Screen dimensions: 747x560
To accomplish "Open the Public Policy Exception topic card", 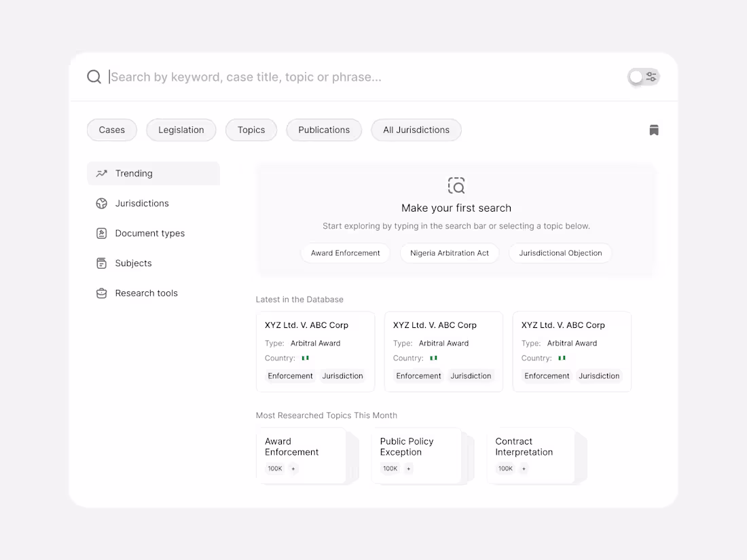I will pyautogui.click(x=416, y=455).
